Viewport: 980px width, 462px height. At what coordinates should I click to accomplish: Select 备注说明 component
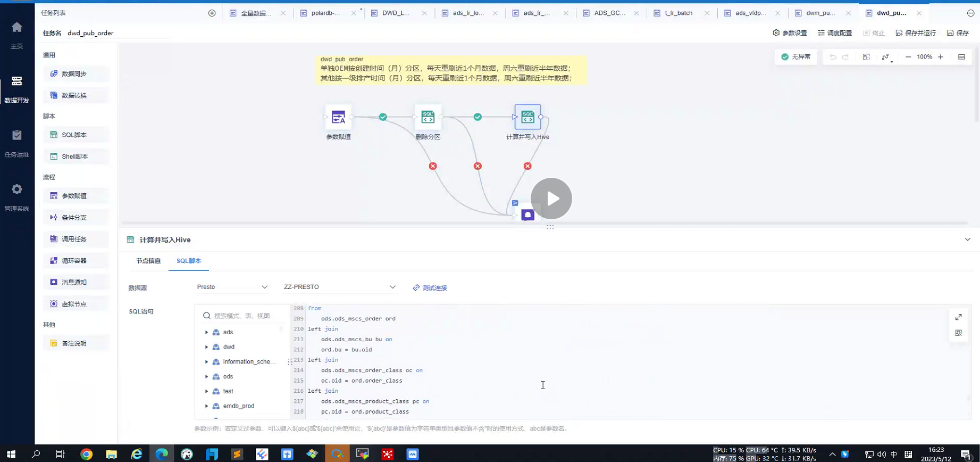(76, 344)
